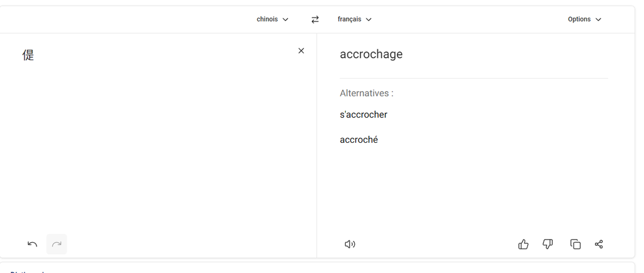Viewport: 644px width, 273px height.
Task: Copy the translation to clipboard
Action: click(575, 244)
